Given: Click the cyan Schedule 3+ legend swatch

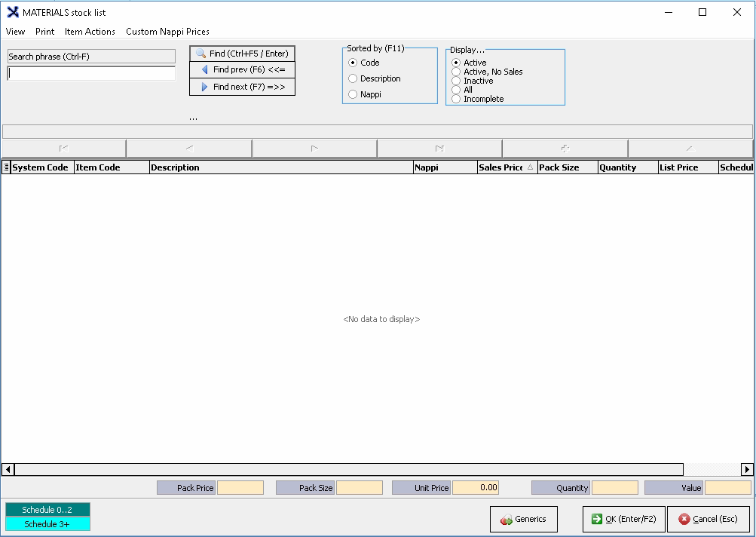Looking at the screenshot, I should 47,524.
